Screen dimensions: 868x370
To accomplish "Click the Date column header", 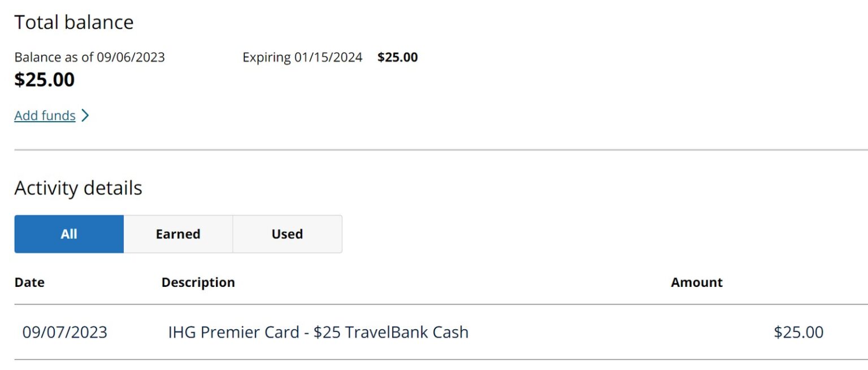I will [29, 282].
